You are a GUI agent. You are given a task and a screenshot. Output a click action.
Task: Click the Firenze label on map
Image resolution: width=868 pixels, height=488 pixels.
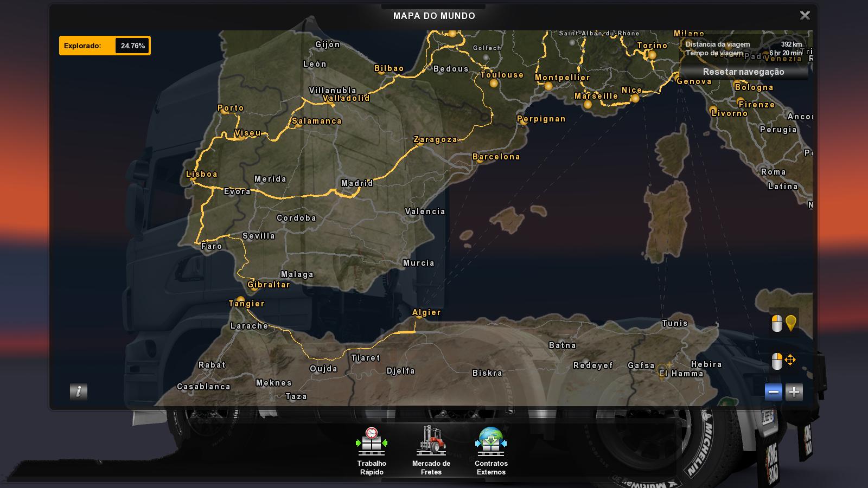pyautogui.click(x=757, y=105)
